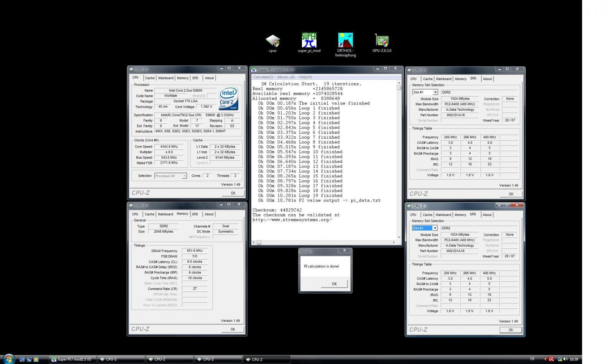Click the DE language indicator in the tray

click(x=533, y=359)
